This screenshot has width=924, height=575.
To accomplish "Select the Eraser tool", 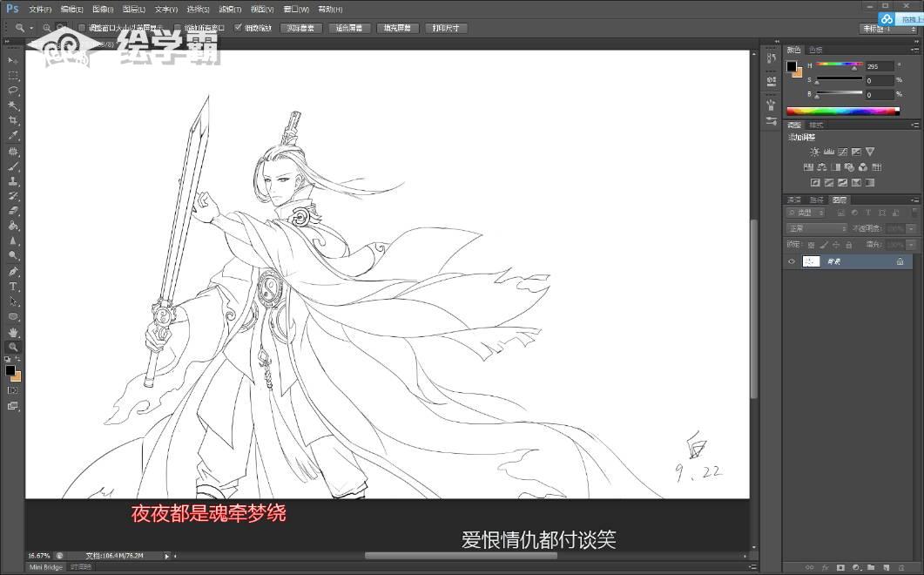I will point(13,211).
